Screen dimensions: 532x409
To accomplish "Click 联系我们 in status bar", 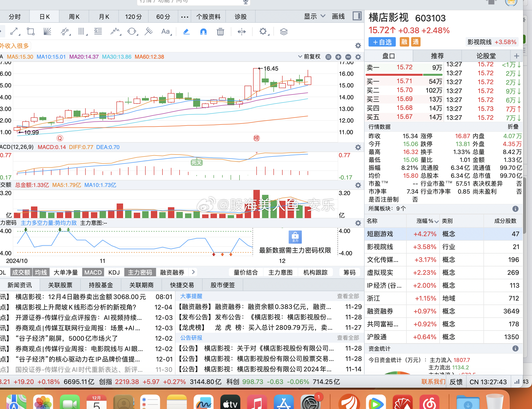I will [x=433, y=382].
